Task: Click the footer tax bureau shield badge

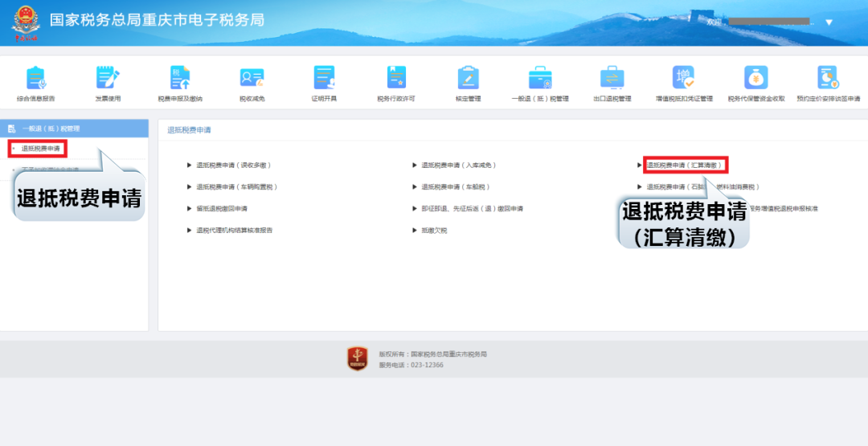Action: pos(357,358)
